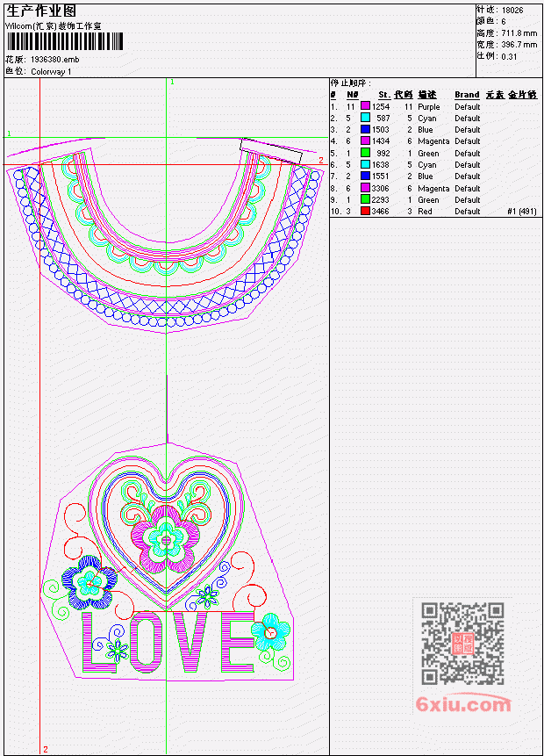The height and width of the screenshot is (756, 544).
Task: Click the purple color swatch in row 1
Action: (x=365, y=106)
